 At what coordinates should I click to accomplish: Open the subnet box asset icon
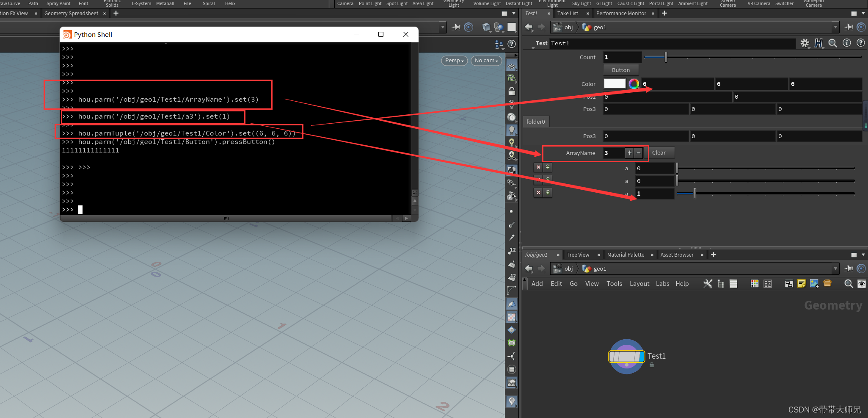click(827, 283)
